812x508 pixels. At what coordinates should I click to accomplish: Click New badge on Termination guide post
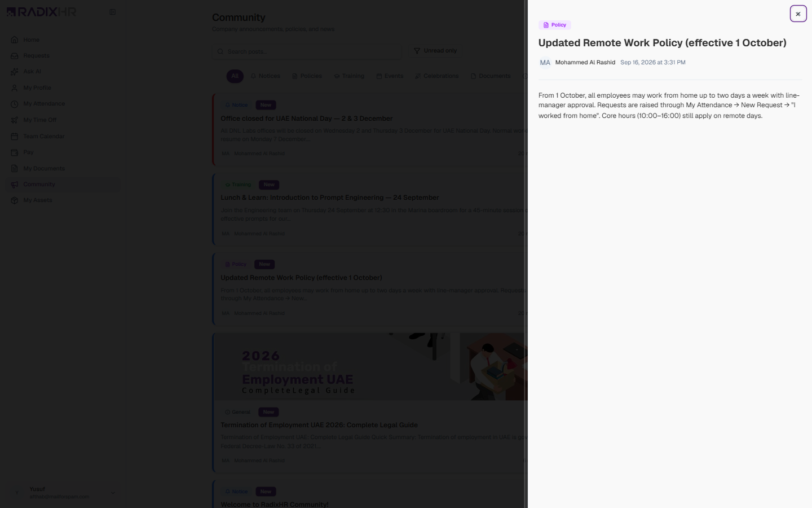(x=268, y=412)
